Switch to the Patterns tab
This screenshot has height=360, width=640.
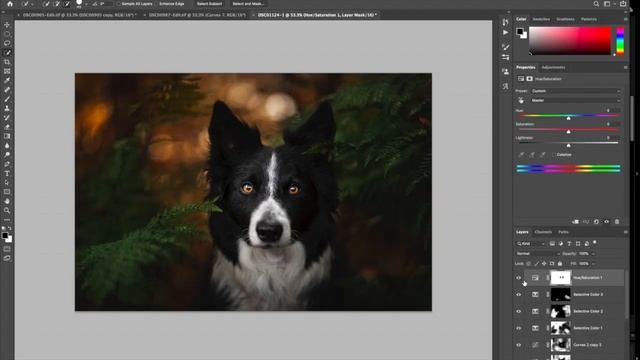click(x=589, y=19)
